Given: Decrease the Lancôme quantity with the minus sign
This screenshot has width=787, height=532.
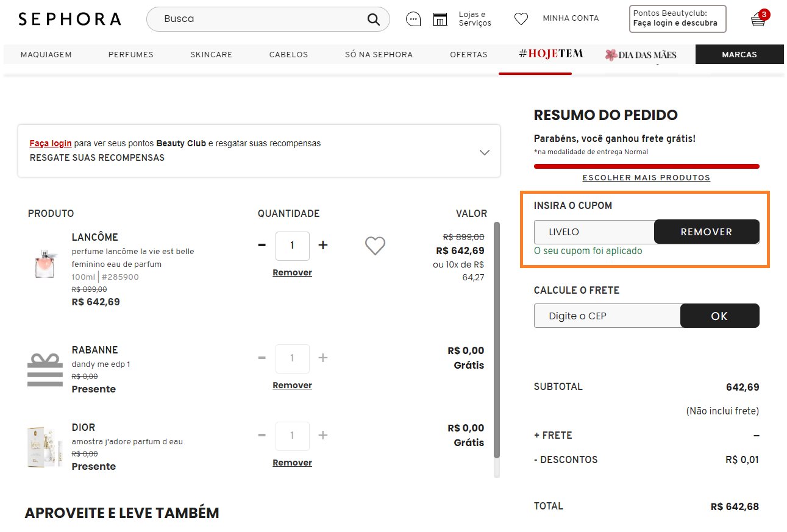Looking at the screenshot, I should [262, 245].
